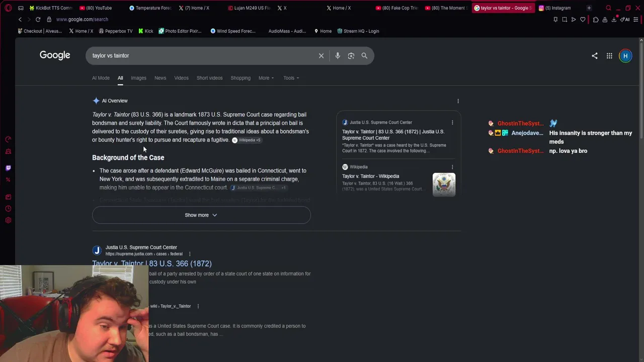Open the Easy Setup sliders icon
This screenshot has width=644, height=362.
(636, 19)
